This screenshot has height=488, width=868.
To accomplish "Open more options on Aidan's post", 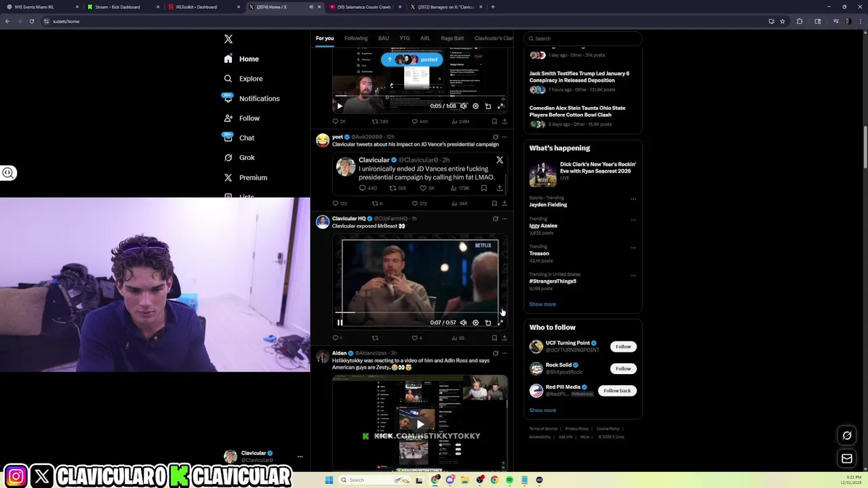I will coord(504,353).
